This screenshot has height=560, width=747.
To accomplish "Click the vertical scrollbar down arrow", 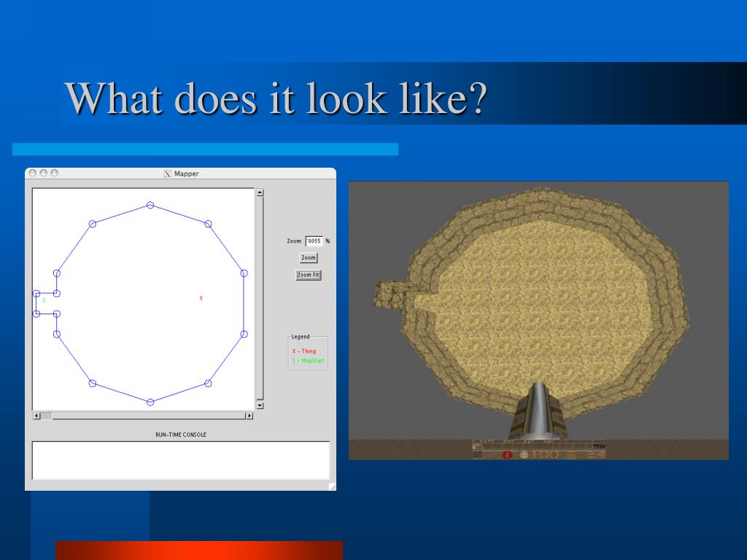I will (260, 405).
